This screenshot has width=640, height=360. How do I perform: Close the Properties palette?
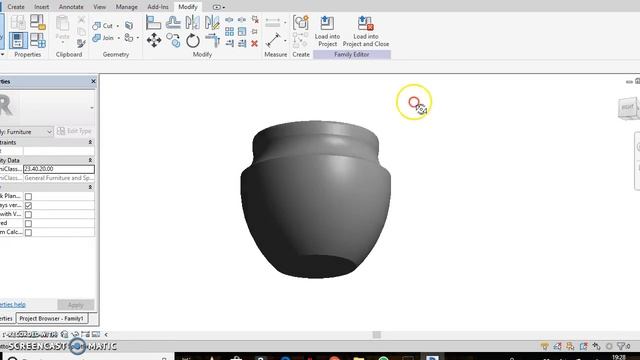[x=93, y=81]
